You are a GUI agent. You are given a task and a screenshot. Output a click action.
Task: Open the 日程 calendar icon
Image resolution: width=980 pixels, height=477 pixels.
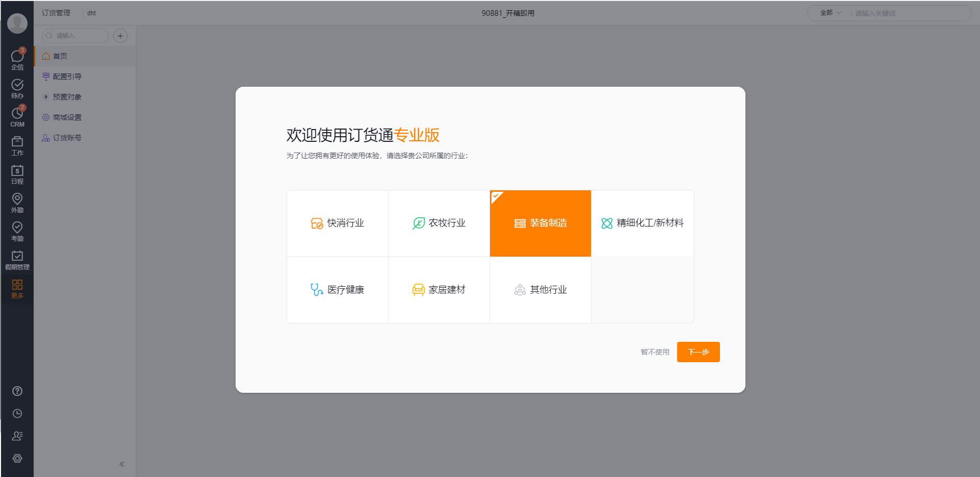[17, 172]
